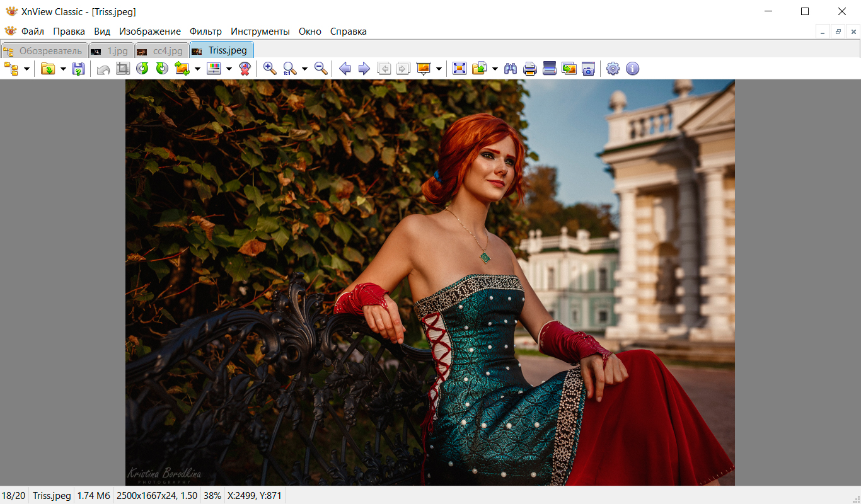Click the 38% zoom value in status bar

(212, 496)
